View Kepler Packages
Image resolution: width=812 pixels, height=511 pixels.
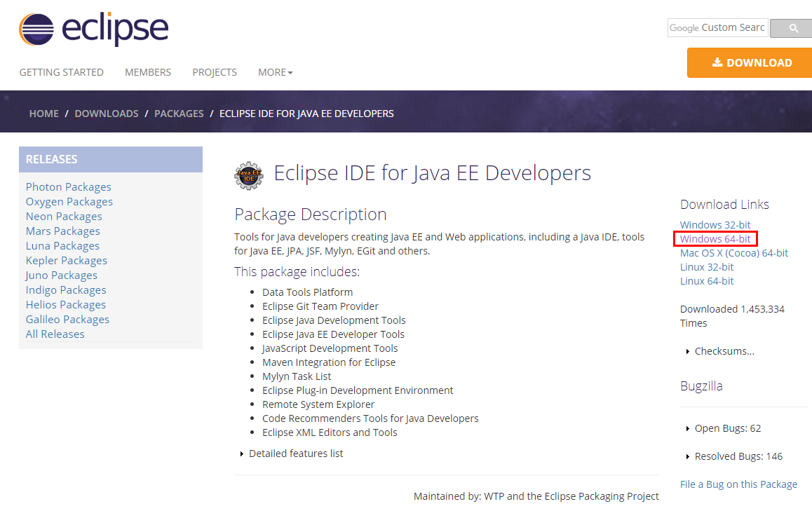point(67,261)
